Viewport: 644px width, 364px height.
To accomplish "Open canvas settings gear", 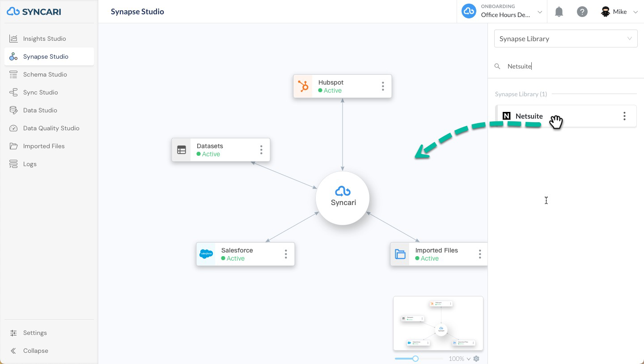I will point(476,359).
